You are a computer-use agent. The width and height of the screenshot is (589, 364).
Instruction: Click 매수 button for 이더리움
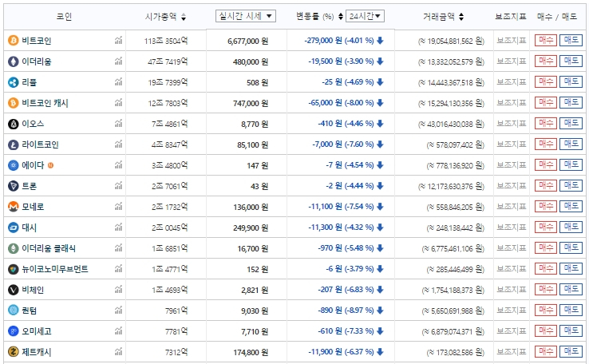tap(545, 61)
